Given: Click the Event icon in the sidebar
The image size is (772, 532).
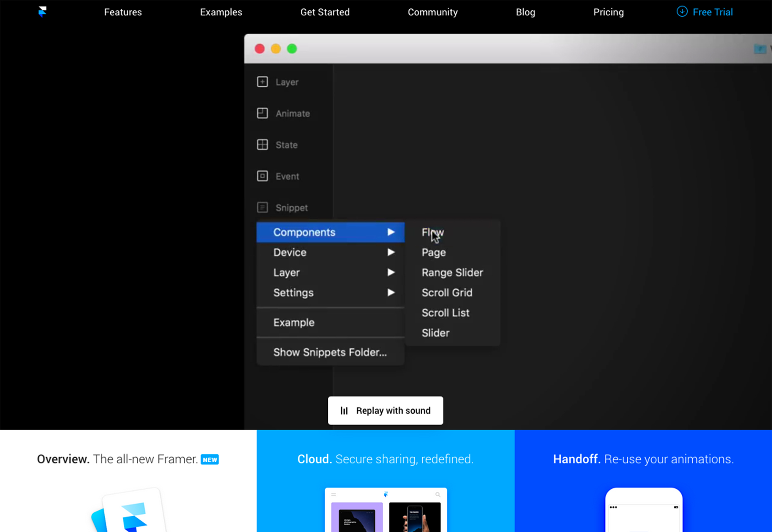Looking at the screenshot, I should [x=262, y=176].
